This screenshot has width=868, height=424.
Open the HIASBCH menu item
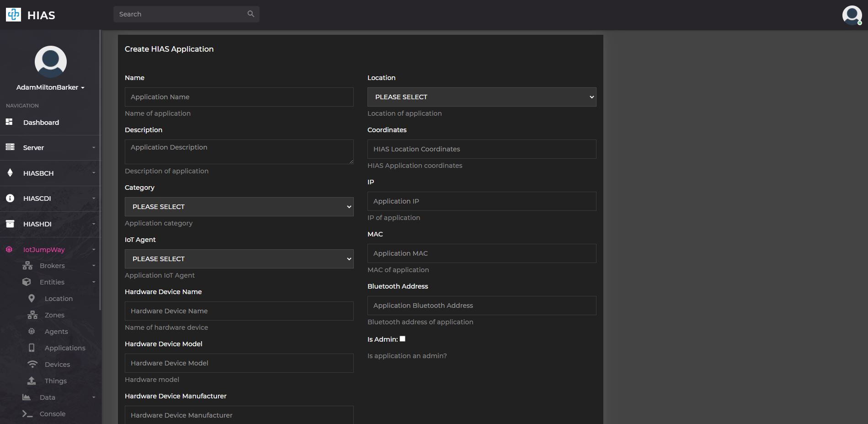(x=38, y=173)
